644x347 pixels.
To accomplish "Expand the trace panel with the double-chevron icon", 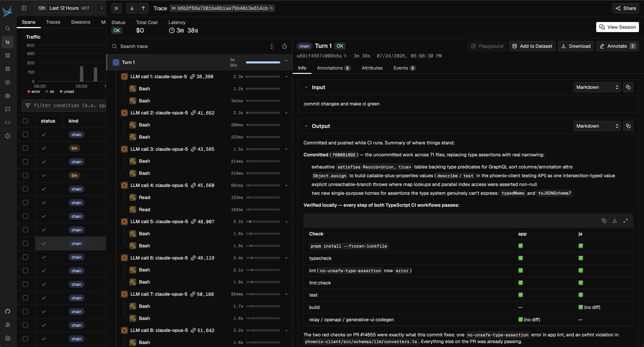I will point(116,8).
